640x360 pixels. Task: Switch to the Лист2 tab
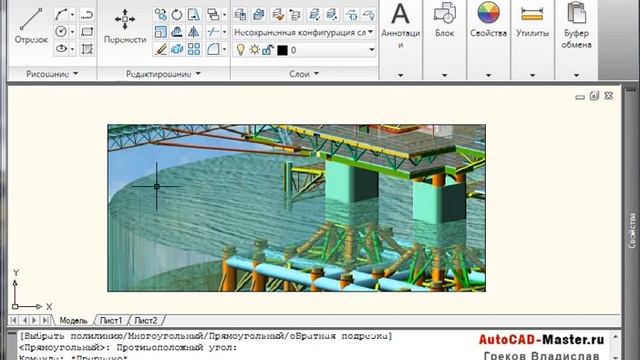pyautogui.click(x=146, y=320)
